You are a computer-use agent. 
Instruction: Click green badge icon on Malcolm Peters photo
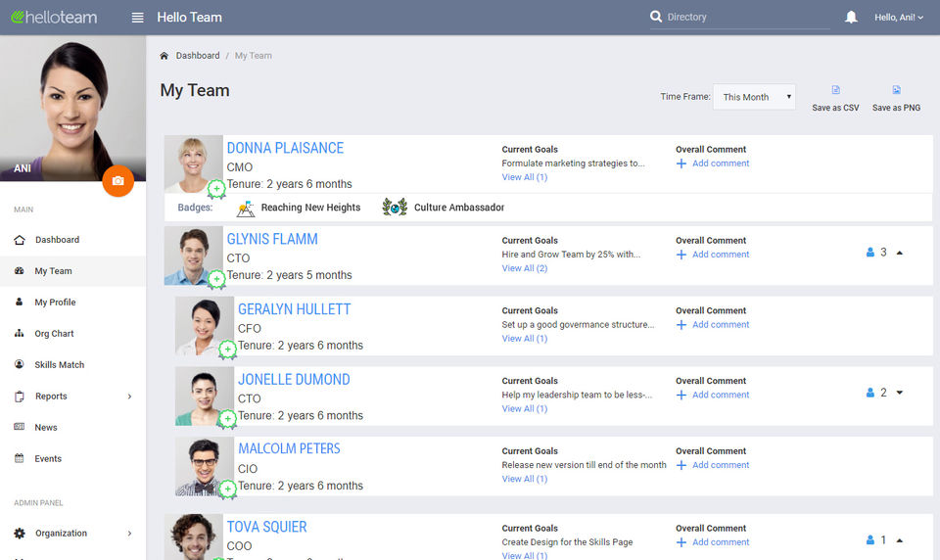click(x=227, y=490)
